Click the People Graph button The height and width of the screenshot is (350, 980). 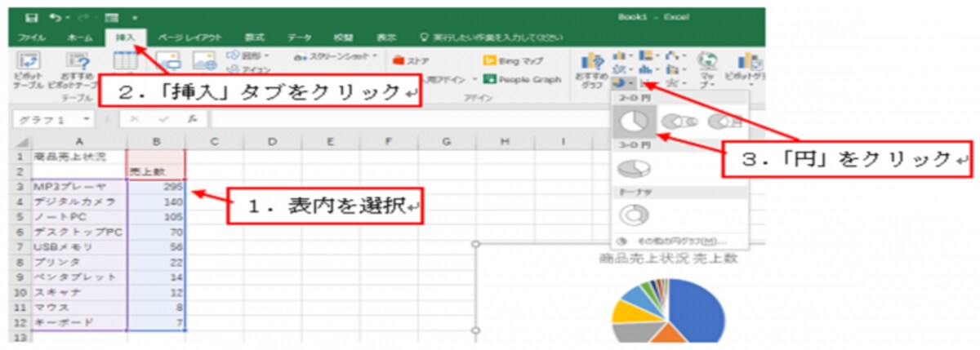point(522,79)
